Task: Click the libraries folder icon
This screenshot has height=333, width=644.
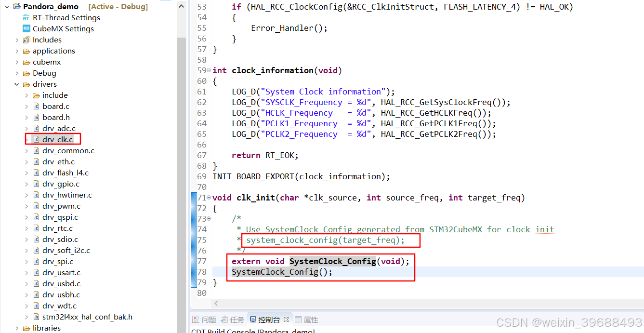Action: [26, 328]
